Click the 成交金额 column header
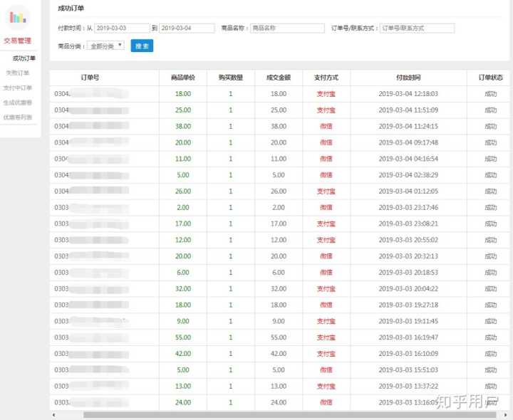The width and height of the screenshot is (513, 420). click(279, 78)
